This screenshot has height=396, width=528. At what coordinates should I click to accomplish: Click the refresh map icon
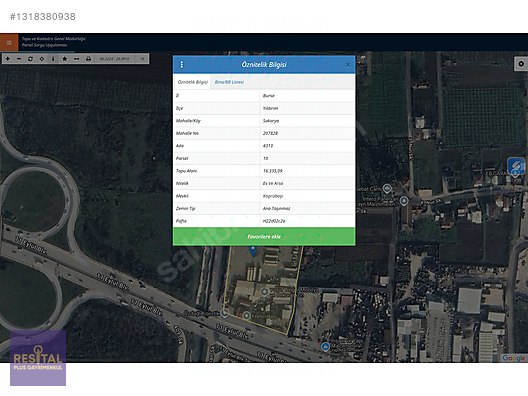pos(31,59)
